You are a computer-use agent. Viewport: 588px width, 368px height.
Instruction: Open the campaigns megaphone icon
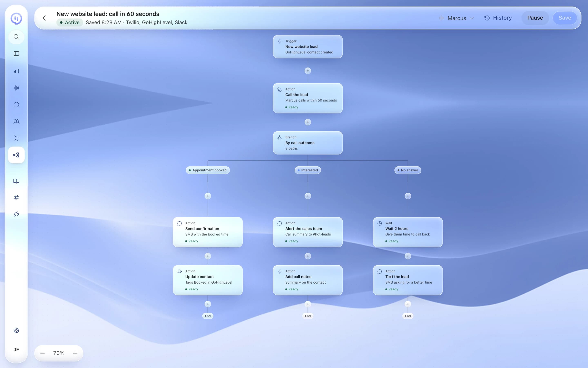point(16,138)
